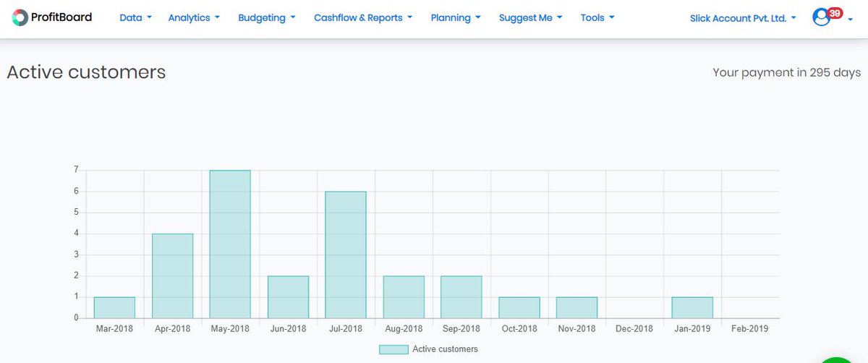
Task: Click the Dec-2018 axis label
Action: click(x=634, y=328)
